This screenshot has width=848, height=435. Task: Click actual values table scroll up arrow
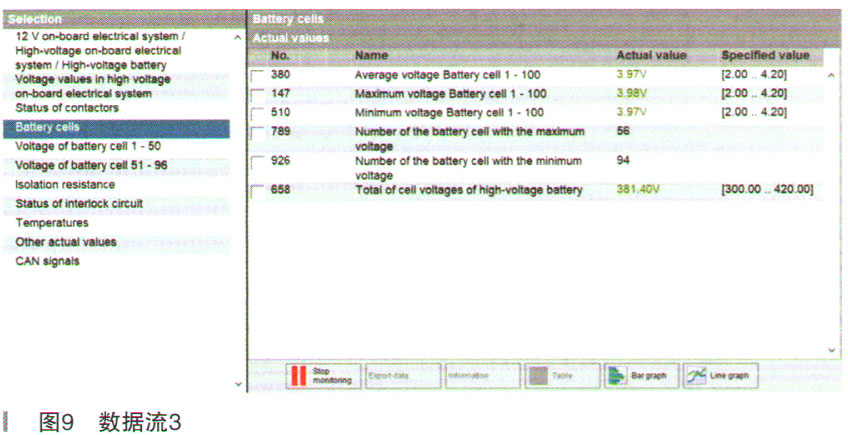[831, 75]
